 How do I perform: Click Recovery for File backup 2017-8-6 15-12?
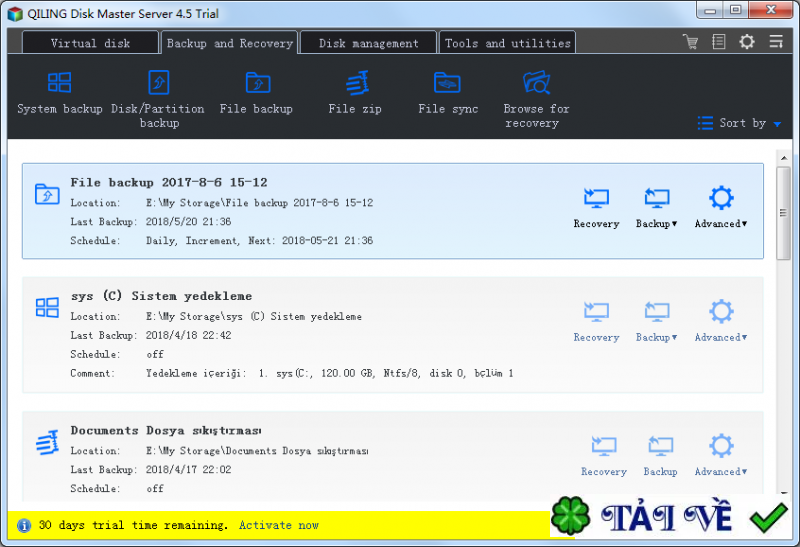pos(596,208)
